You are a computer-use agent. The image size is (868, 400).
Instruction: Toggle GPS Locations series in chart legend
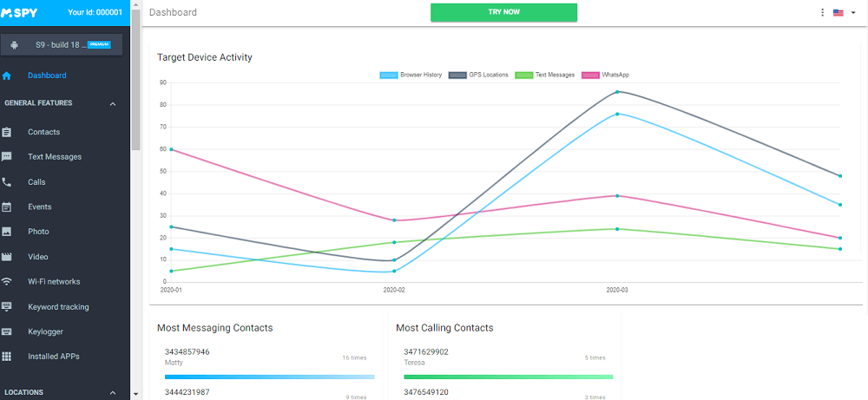pyautogui.click(x=478, y=75)
